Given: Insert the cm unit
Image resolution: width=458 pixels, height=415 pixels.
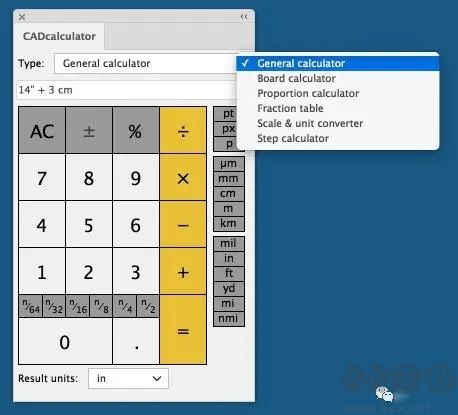Looking at the screenshot, I should coord(229,194).
